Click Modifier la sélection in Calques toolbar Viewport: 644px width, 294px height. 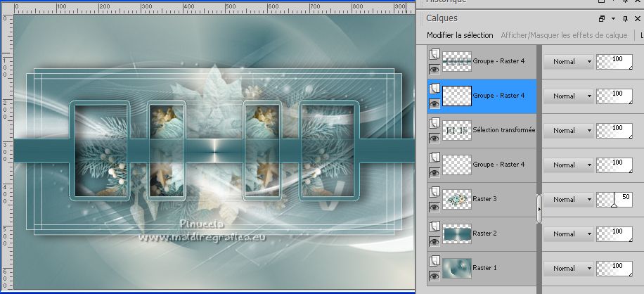[x=460, y=35]
